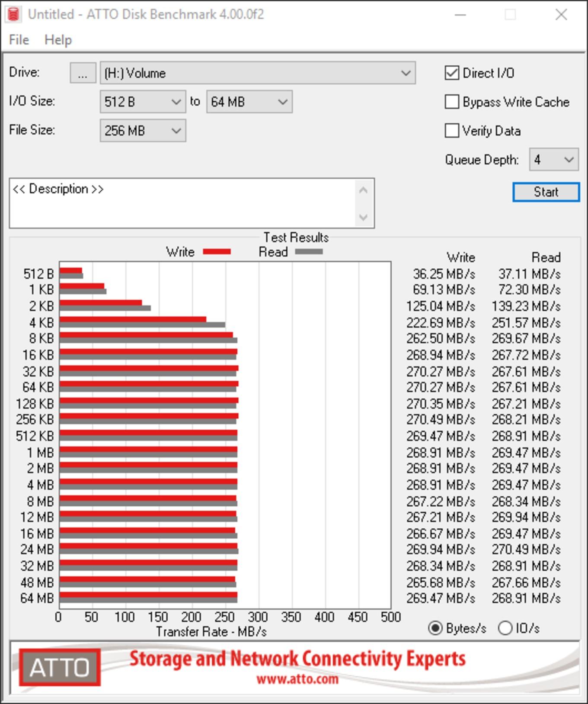Click the Read column header in results
588x704 pixels.
(546, 257)
